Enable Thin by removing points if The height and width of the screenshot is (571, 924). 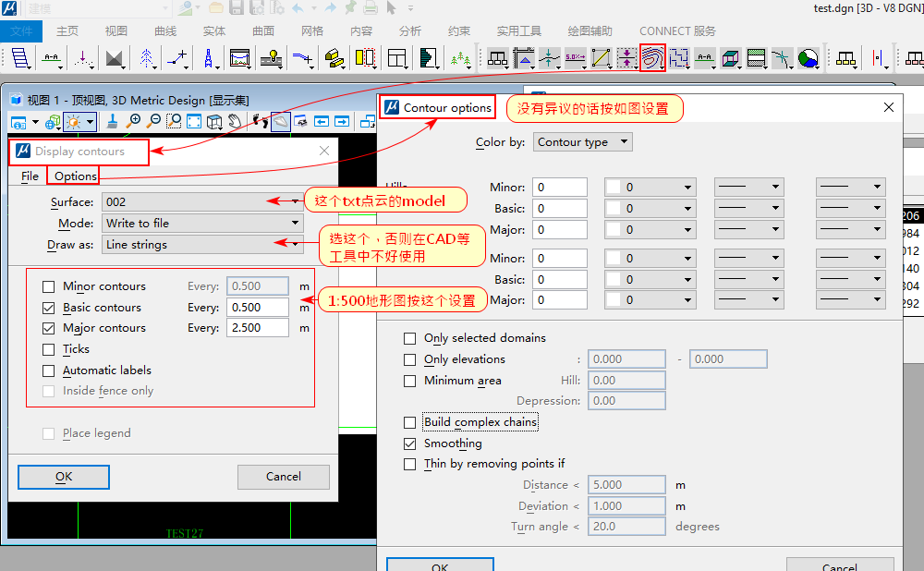click(x=409, y=465)
